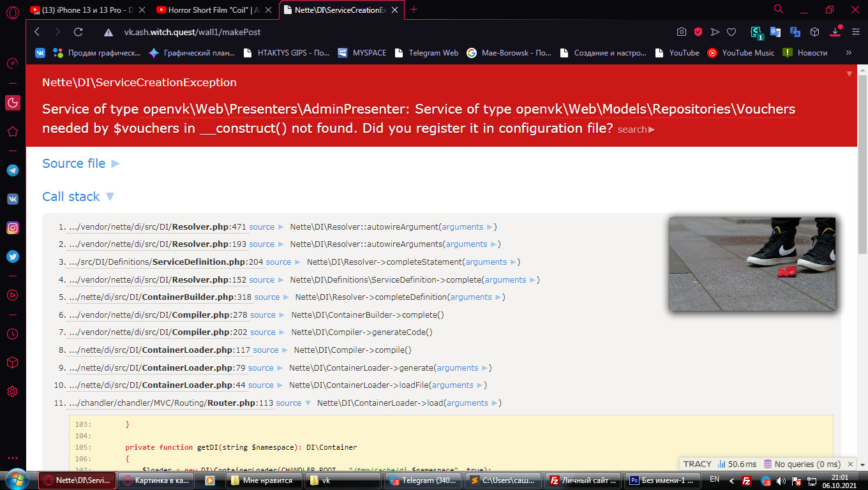Open the YouTube Music bookmark

(741, 53)
